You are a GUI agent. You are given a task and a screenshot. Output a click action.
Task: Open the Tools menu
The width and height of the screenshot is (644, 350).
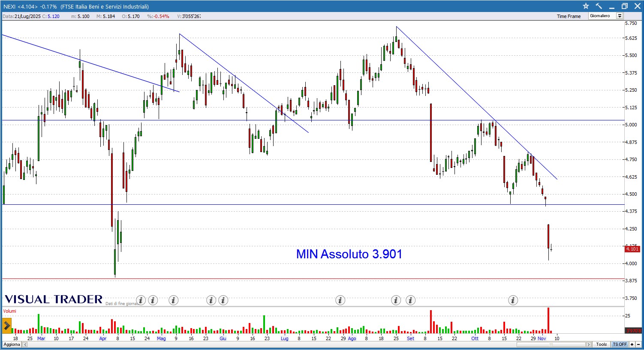coord(601,344)
